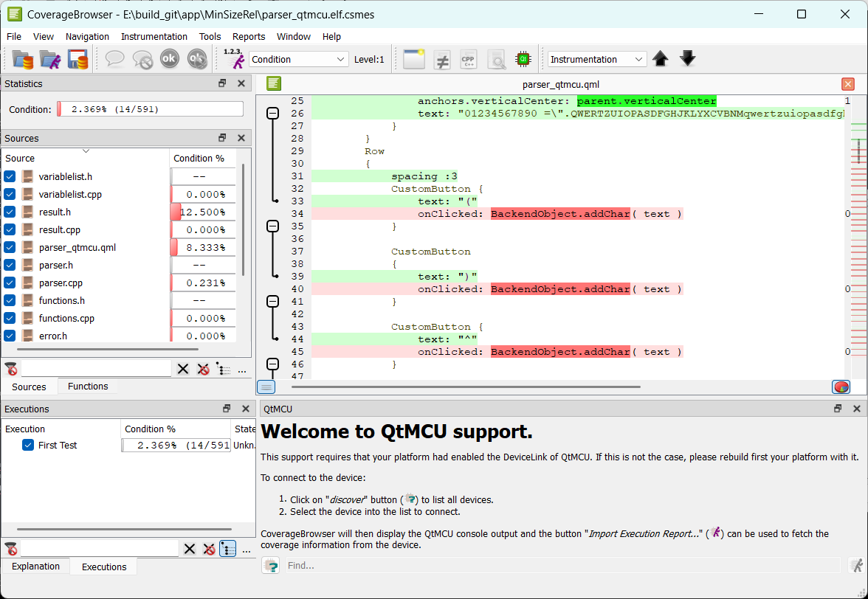Viewport: 868px width, 599px height.
Task: Click the QtMCU green chip icon
Action: coord(523,59)
